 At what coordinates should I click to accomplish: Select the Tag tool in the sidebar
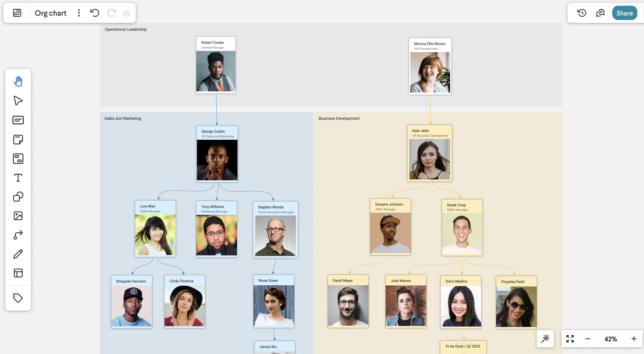click(x=18, y=298)
